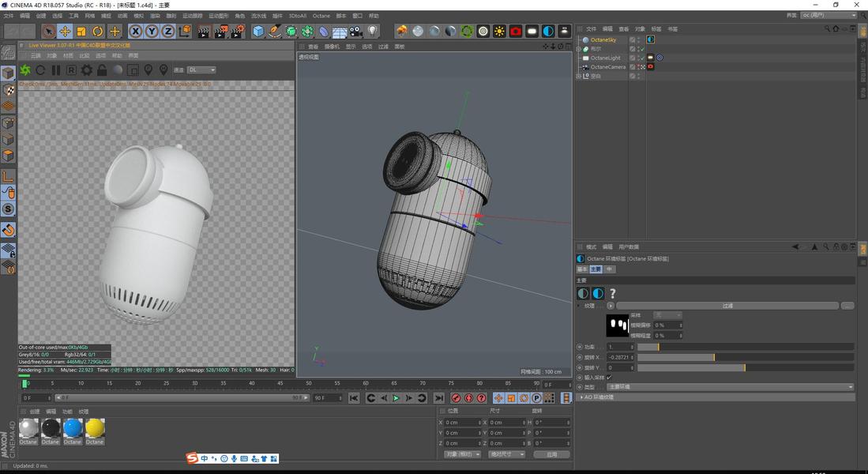This screenshot has height=474, width=868.
Task: Click the 过滤 texture button
Action: [727, 306]
